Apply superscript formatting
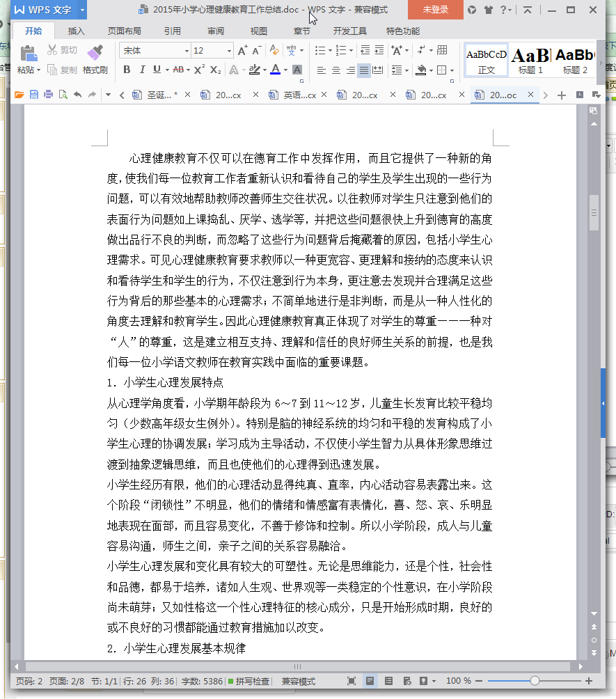The height and width of the screenshot is (699, 616). click(199, 70)
